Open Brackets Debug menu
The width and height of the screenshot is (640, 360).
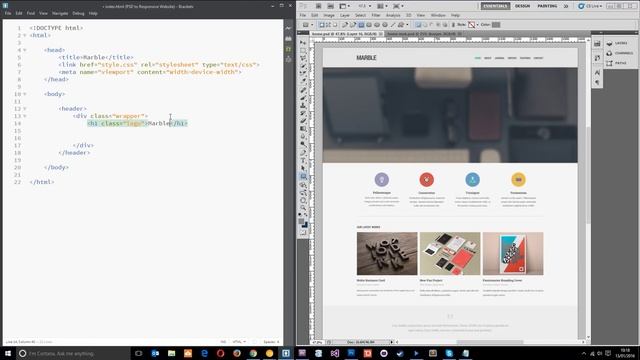78,13
